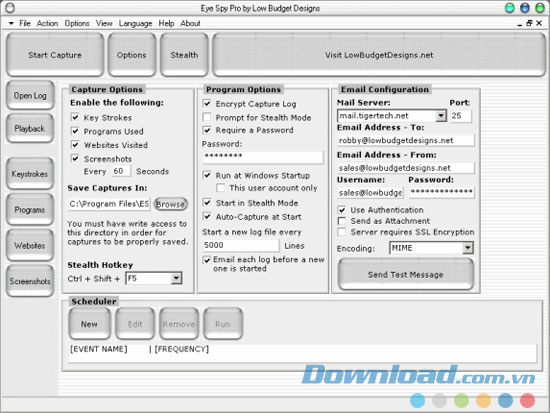
Task: Click the Browse button
Action: [x=170, y=204]
